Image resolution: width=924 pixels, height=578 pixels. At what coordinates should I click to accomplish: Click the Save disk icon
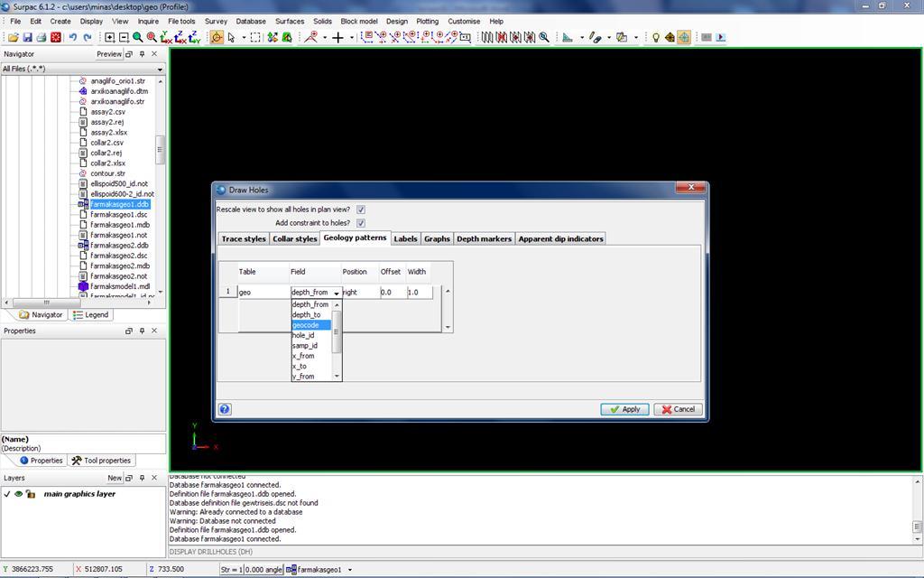point(27,37)
